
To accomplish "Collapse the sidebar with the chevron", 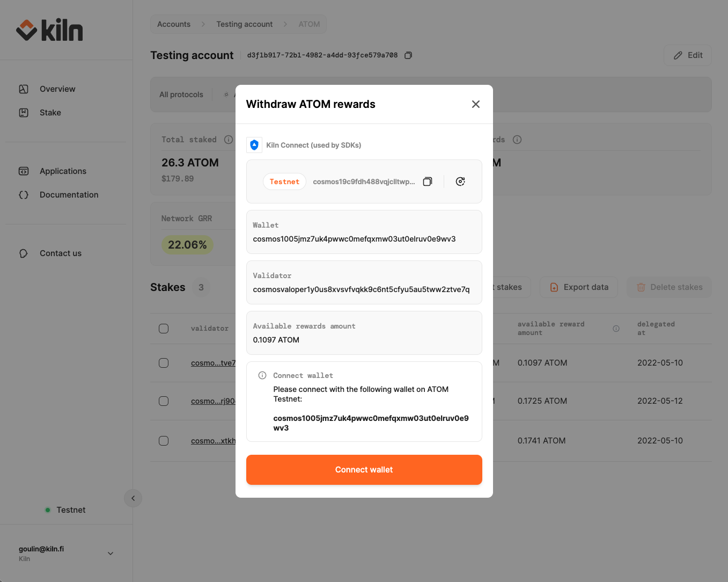I will [133, 498].
